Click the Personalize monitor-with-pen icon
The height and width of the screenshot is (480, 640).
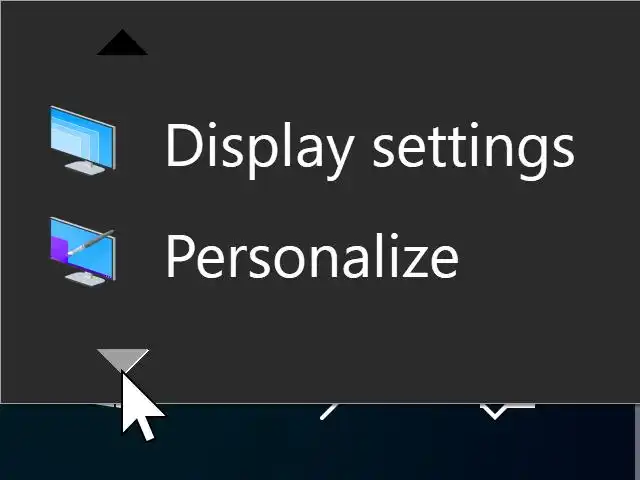[83, 252]
